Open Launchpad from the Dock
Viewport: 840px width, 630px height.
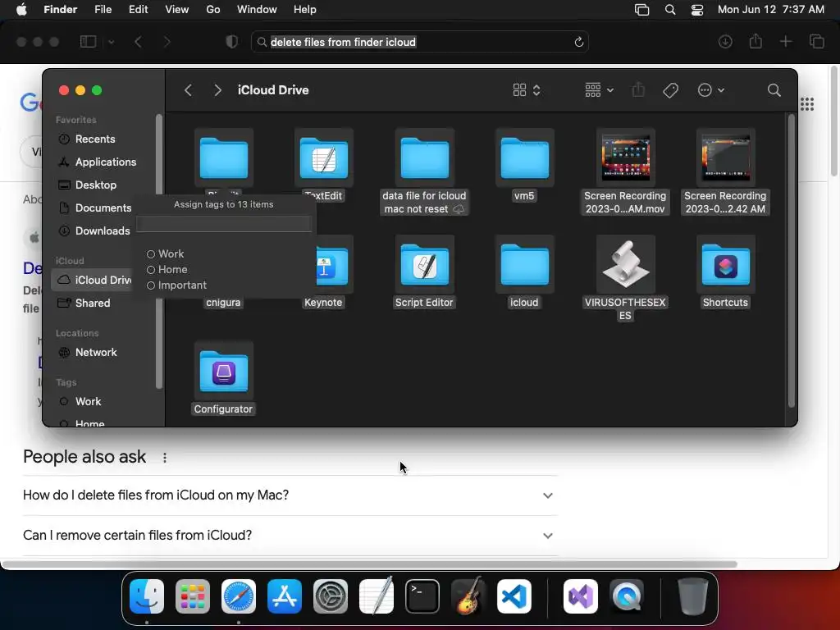point(192,596)
